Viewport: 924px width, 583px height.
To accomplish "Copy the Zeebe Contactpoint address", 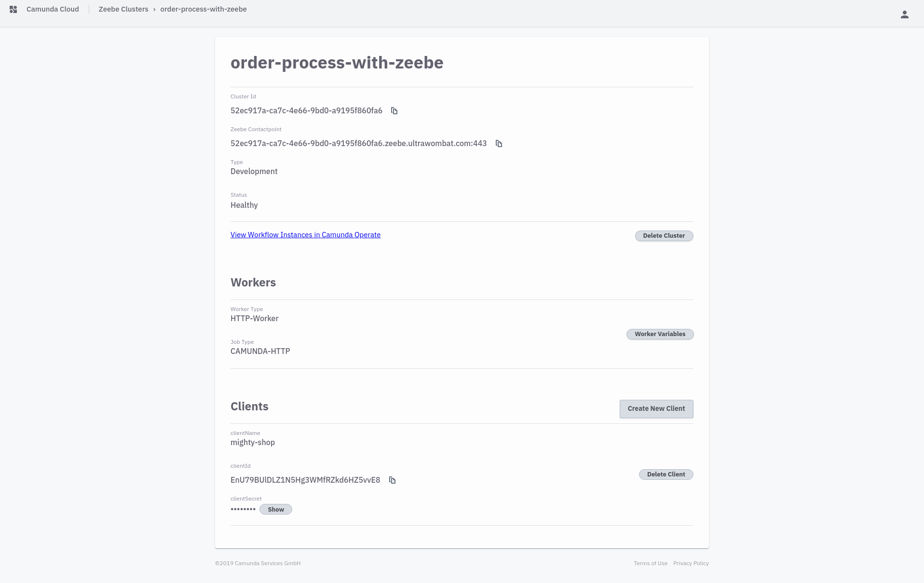I will 499,144.
